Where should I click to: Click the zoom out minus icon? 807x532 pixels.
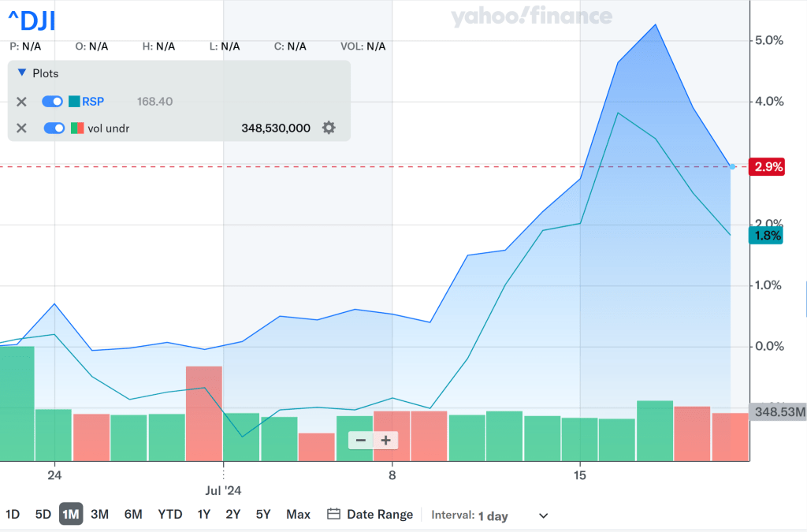coord(361,441)
